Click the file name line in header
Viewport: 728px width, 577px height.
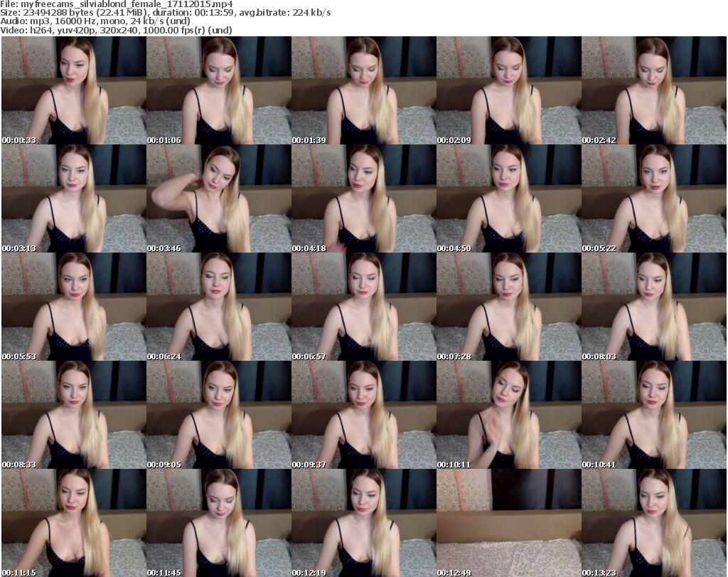tap(116, 4)
